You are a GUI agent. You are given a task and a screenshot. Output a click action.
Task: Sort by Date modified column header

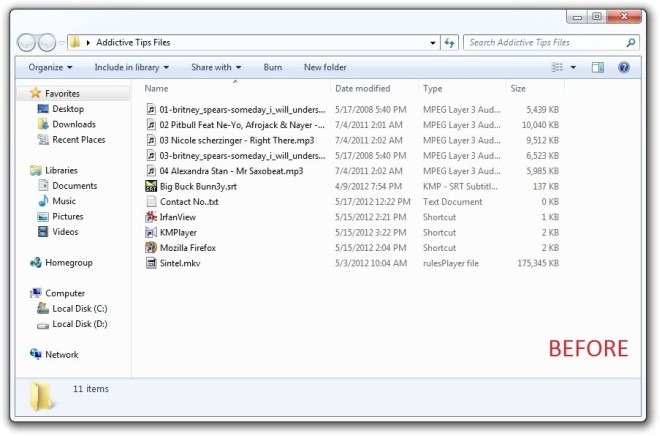[x=362, y=89]
